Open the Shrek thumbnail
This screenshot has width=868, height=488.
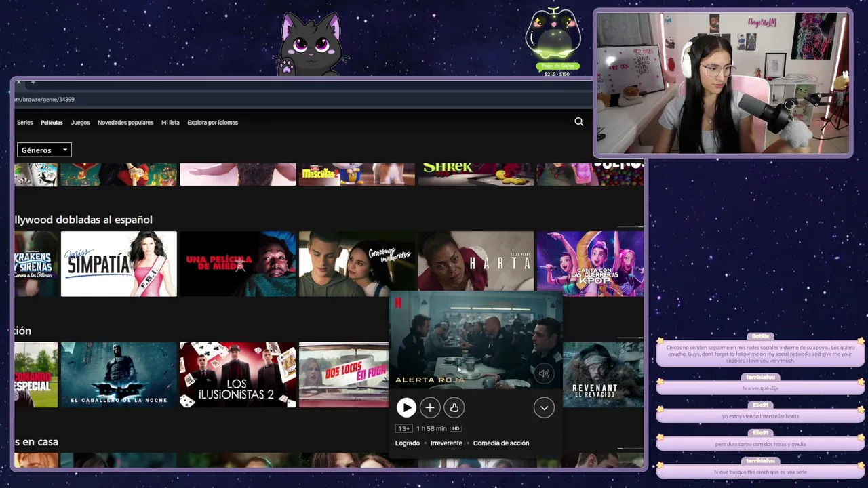[x=475, y=174]
